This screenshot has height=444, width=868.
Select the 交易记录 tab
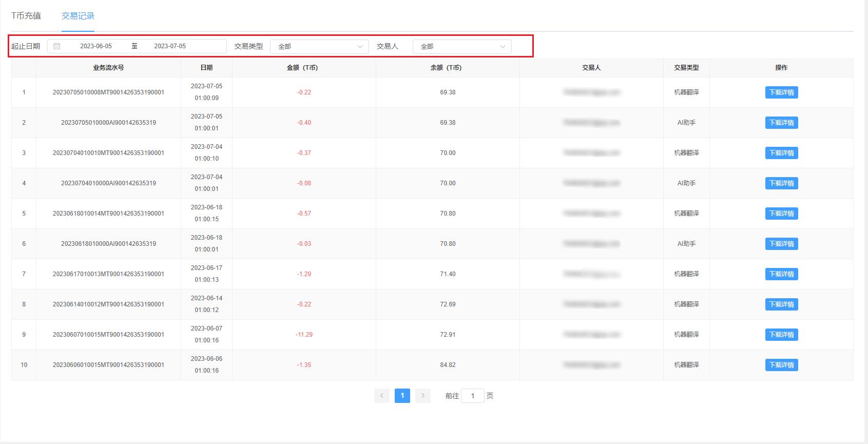point(78,16)
